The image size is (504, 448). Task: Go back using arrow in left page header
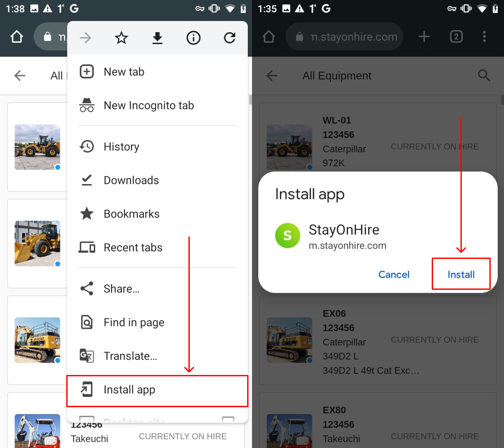point(20,75)
